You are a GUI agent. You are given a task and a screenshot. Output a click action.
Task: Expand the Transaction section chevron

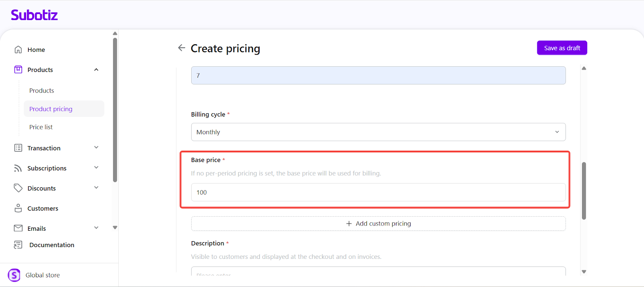coord(96,148)
